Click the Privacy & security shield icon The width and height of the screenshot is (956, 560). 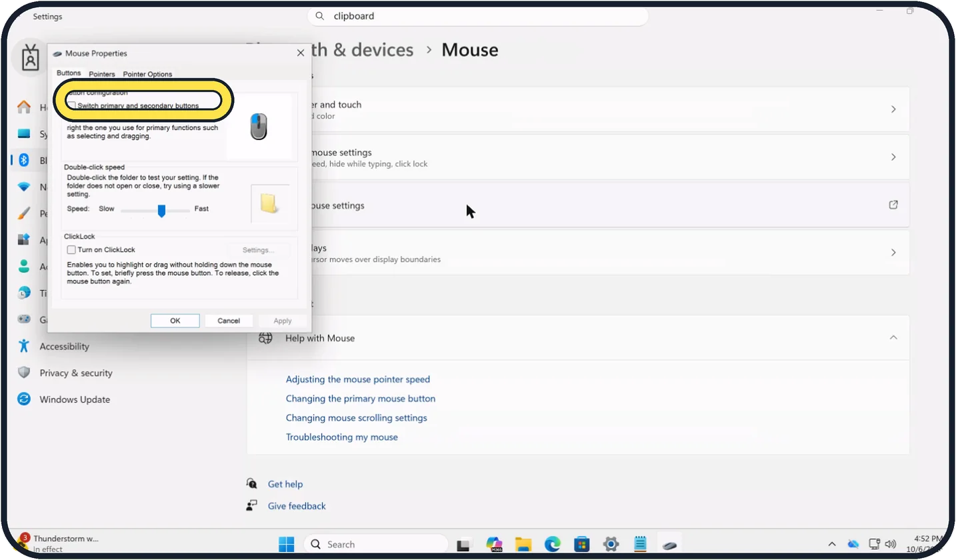pyautogui.click(x=24, y=373)
